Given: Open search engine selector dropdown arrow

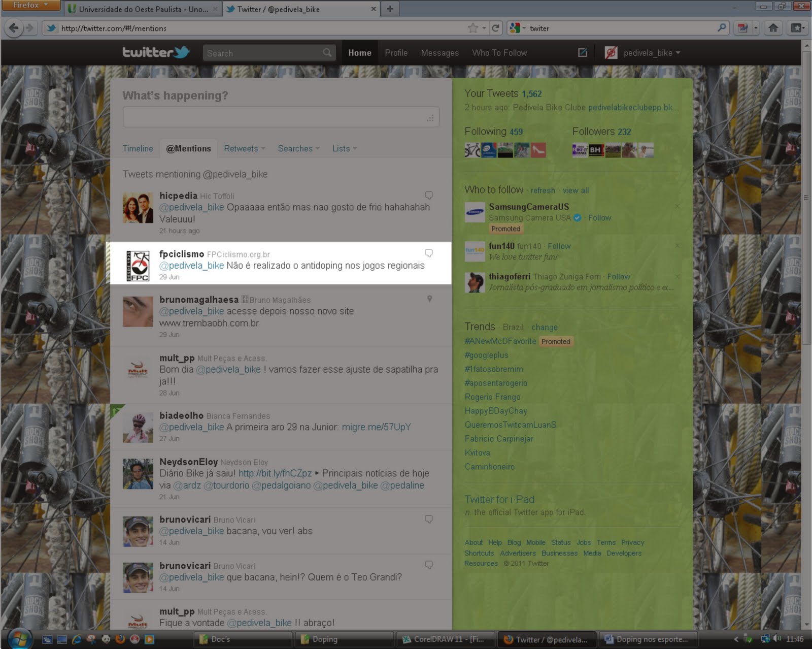Looking at the screenshot, I should 524,28.
